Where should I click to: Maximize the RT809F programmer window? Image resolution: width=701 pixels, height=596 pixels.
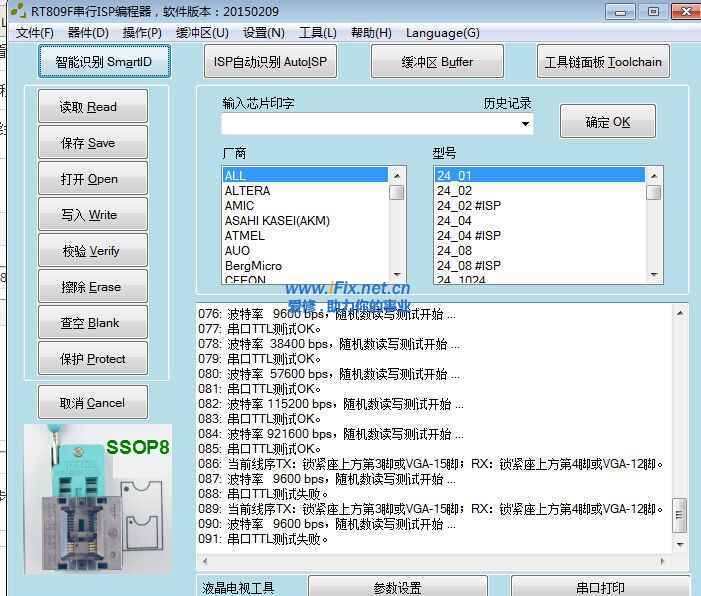coord(653,12)
